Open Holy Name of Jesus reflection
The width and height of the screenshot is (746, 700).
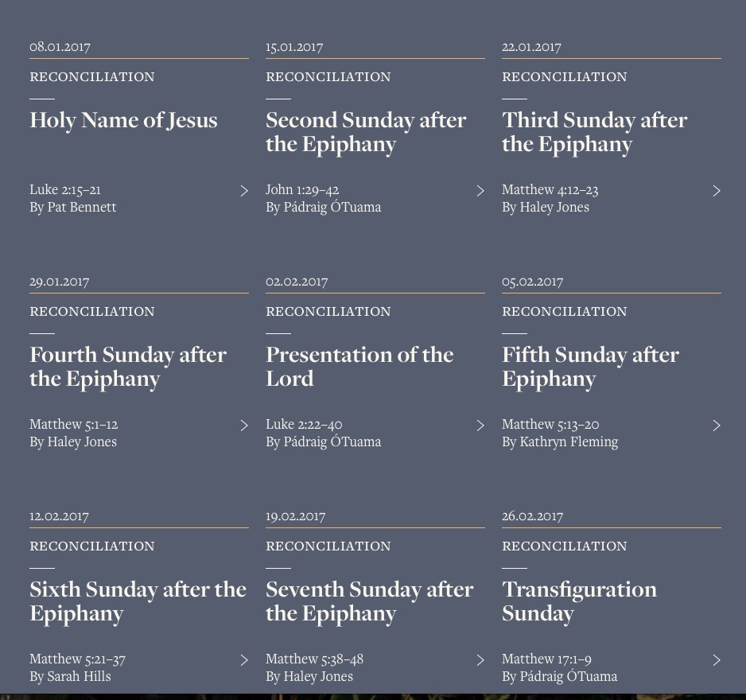123,120
